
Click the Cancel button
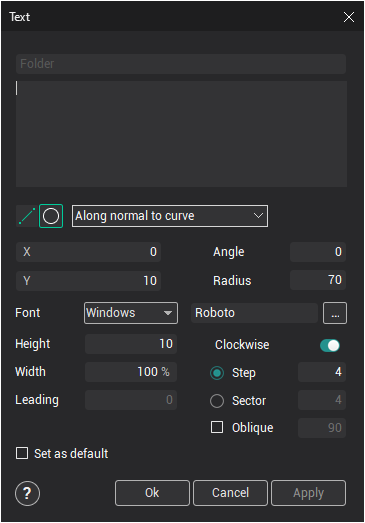pyautogui.click(x=230, y=493)
